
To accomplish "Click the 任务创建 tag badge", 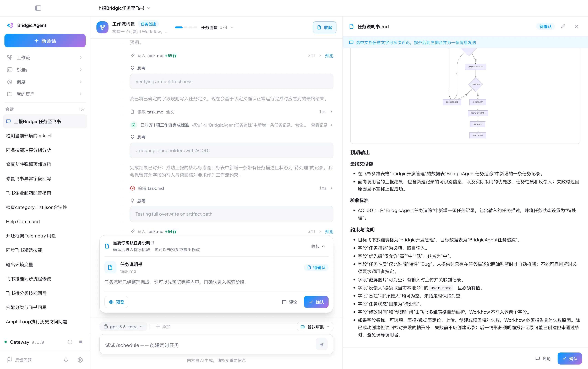I will point(148,24).
